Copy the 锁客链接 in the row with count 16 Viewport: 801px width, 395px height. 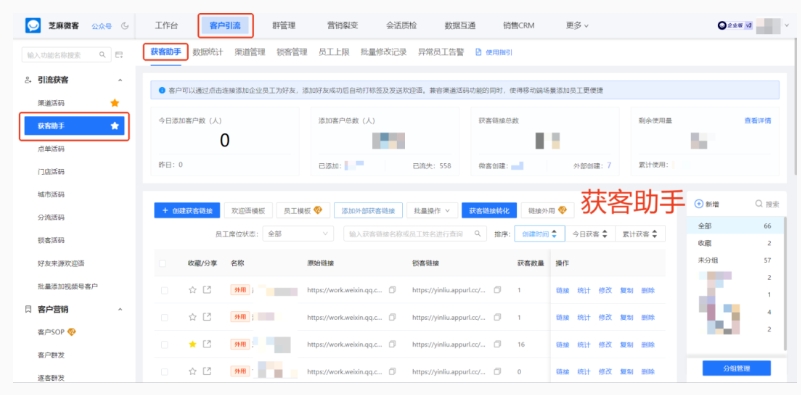click(x=497, y=345)
